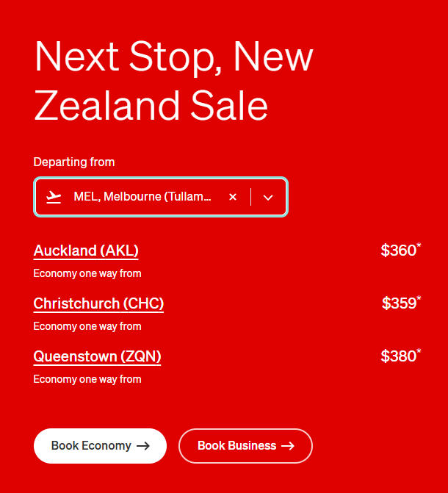448x493 pixels.
Task: Open the Auckland (AKL) destination link
Action: (86, 251)
